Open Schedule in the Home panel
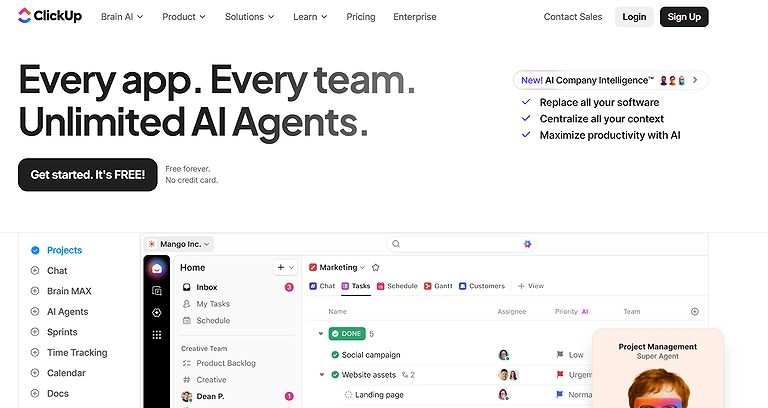Screen dimensions: 768x408 [213, 320]
